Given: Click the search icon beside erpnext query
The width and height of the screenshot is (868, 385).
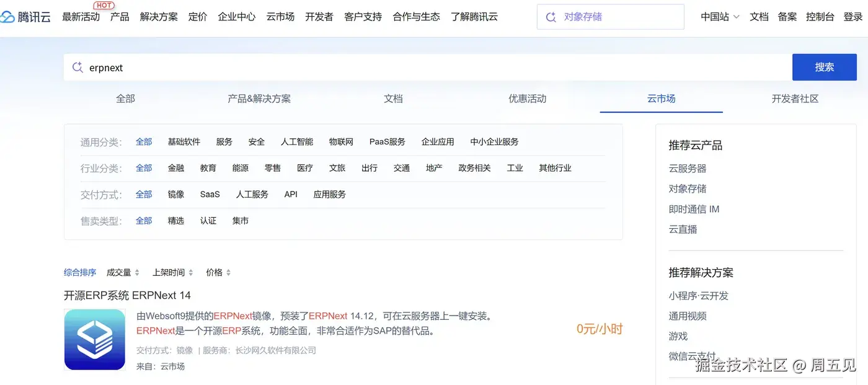Looking at the screenshot, I should [77, 68].
